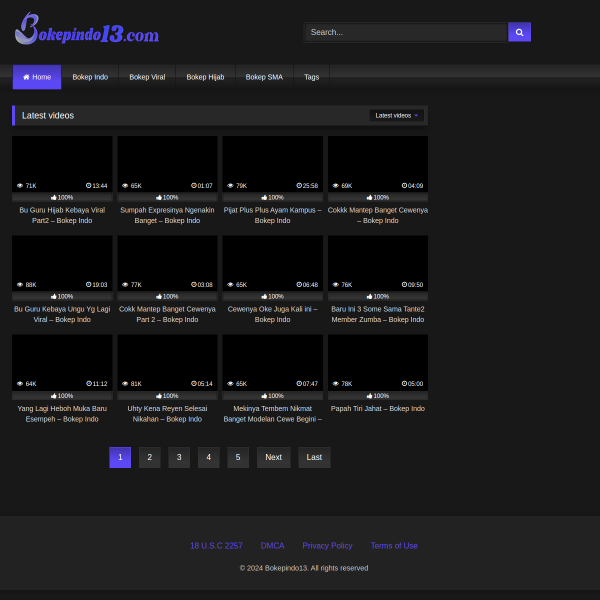Open the 18 U.S.C 2257 footer link
The width and height of the screenshot is (600, 600).
[216, 546]
